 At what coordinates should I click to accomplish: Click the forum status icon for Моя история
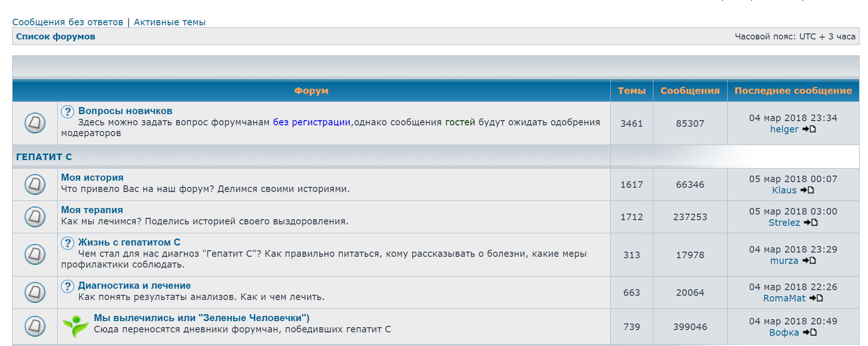[x=35, y=185]
